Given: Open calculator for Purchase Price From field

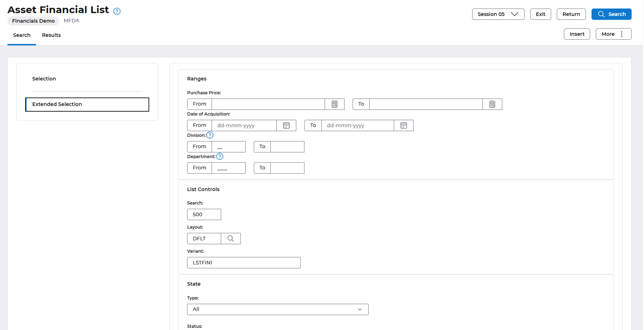Looking at the screenshot, I should (334, 104).
